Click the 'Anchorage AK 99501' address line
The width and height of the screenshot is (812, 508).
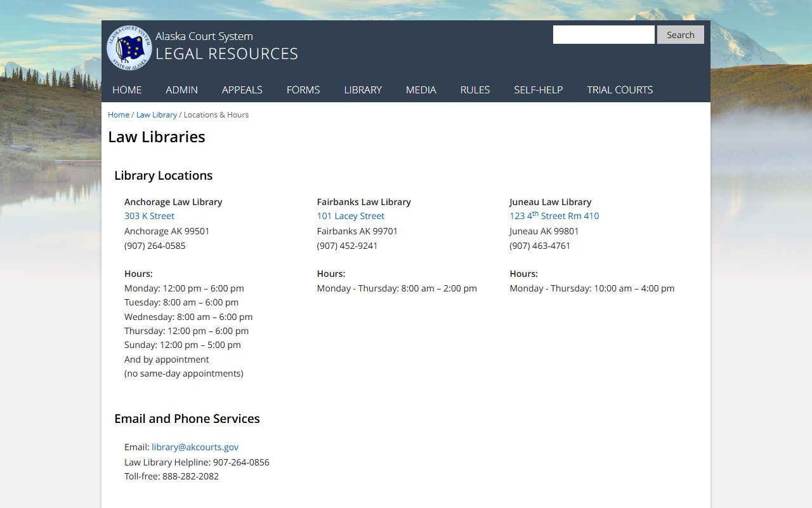pyautogui.click(x=167, y=231)
